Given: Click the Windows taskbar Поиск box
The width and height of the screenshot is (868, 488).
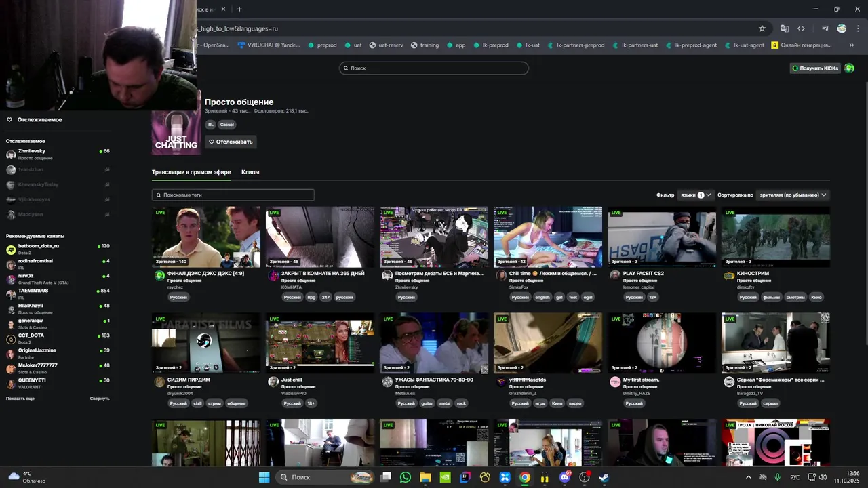Looking at the screenshot, I should tap(327, 477).
